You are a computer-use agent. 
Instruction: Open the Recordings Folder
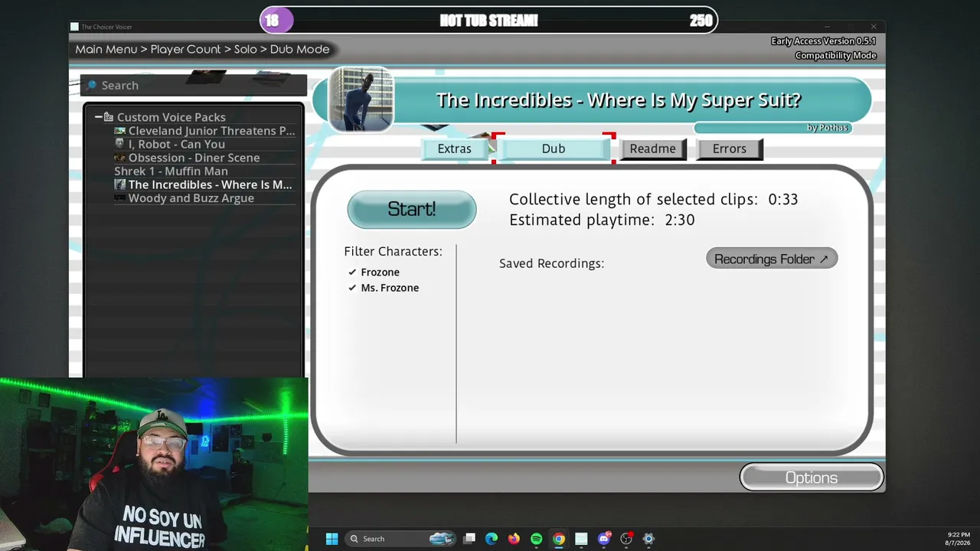click(772, 259)
